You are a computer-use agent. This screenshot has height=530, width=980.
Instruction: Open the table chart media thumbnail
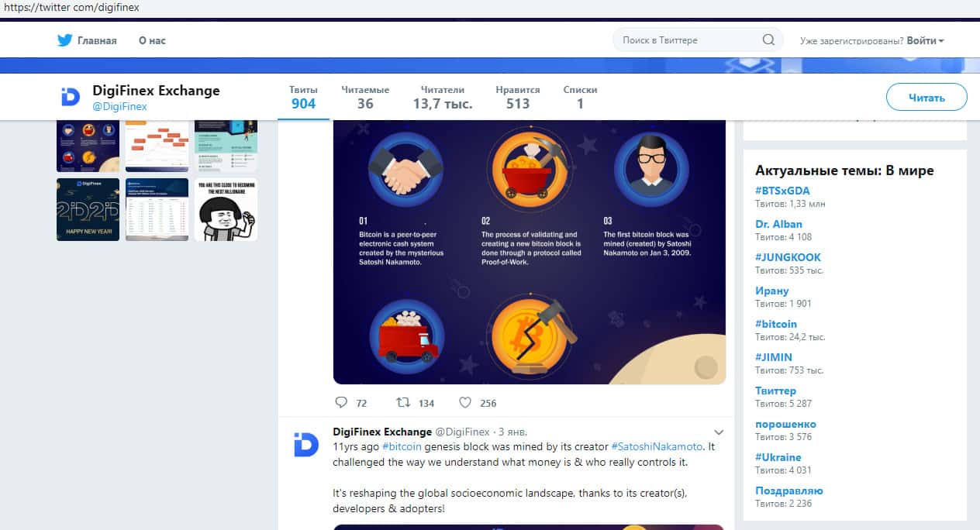click(x=157, y=209)
